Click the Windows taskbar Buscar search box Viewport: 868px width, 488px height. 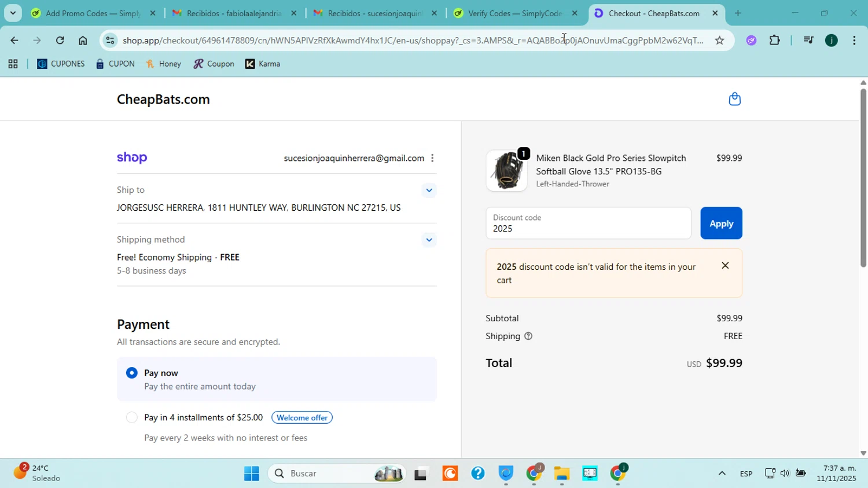click(x=337, y=474)
